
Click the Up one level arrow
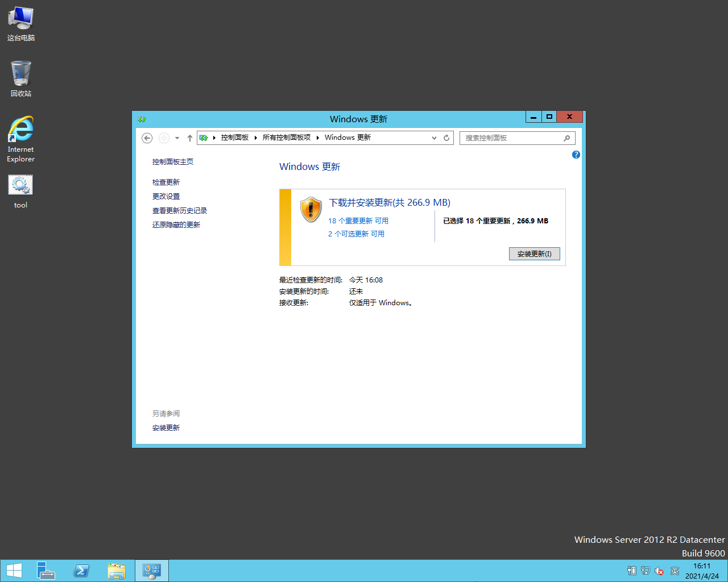point(190,138)
